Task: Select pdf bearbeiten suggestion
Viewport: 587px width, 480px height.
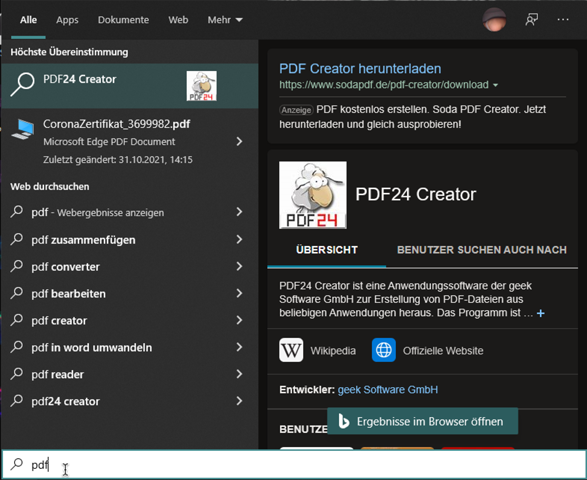Action: point(130,293)
